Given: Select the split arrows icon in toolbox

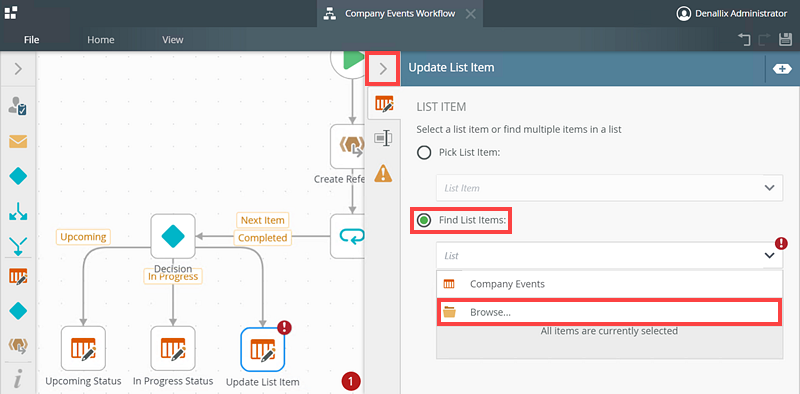Looking at the screenshot, I should tap(18, 211).
